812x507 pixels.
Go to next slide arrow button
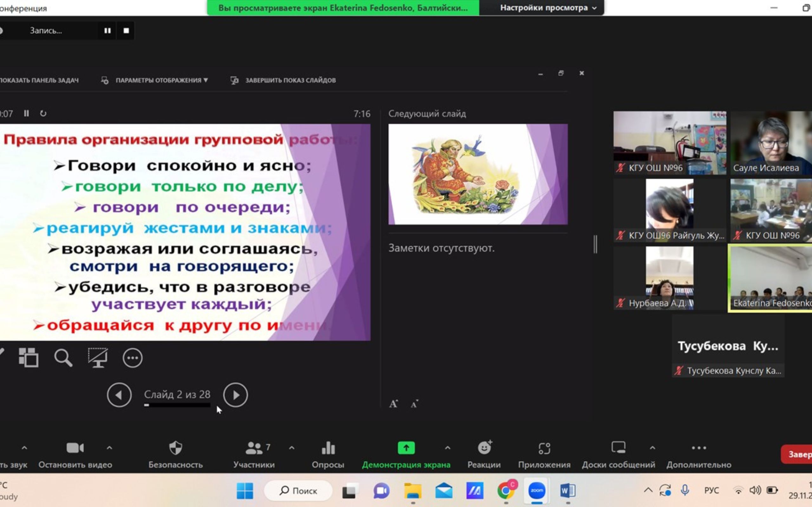click(236, 395)
